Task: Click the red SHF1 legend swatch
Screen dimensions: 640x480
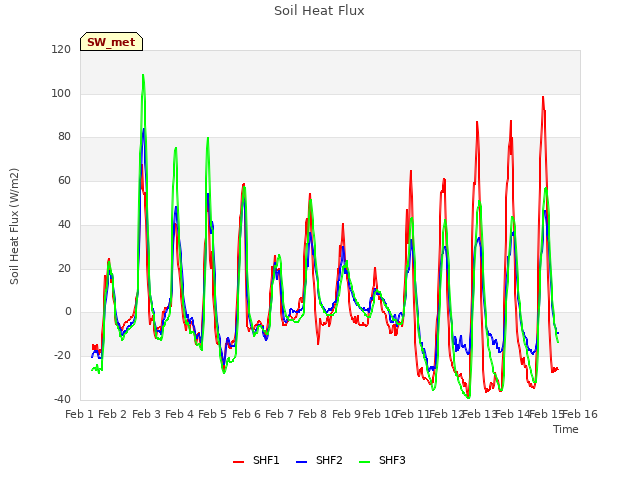Action: (238, 462)
